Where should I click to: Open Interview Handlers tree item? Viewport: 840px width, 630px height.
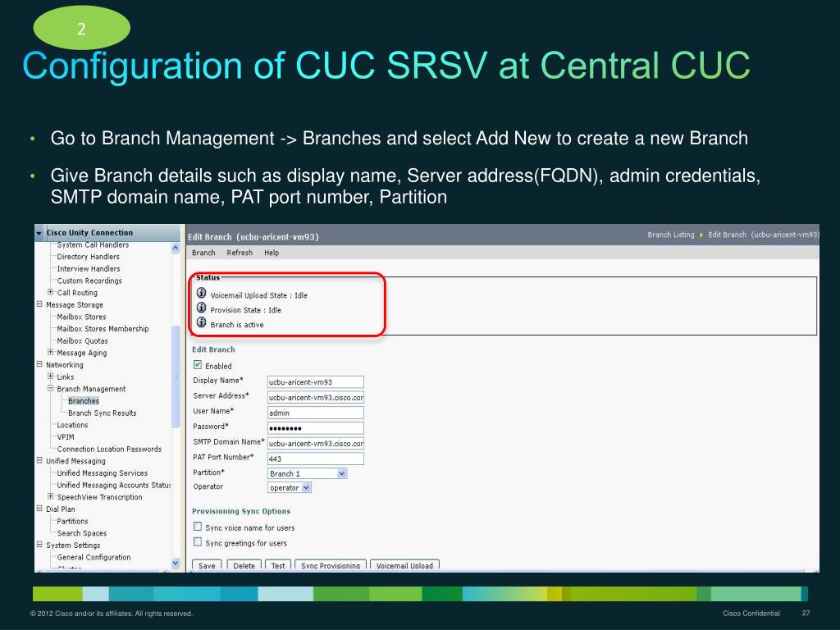[x=89, y=269]
